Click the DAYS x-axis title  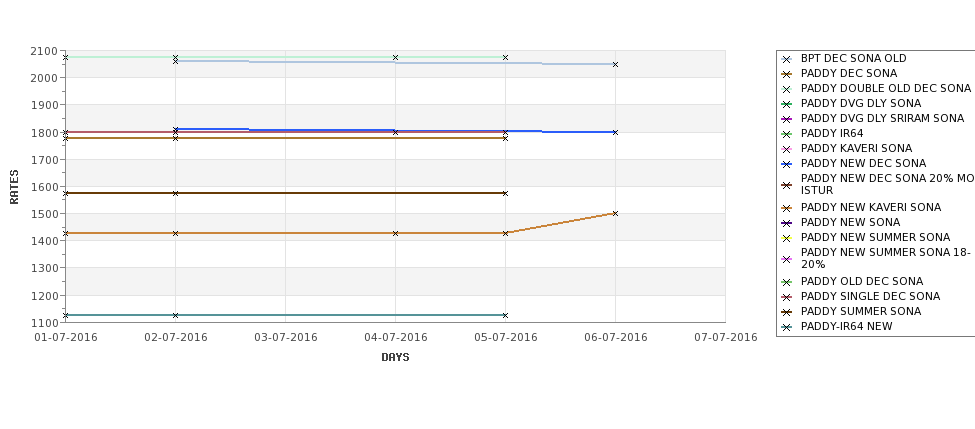[x=395, y=357]
